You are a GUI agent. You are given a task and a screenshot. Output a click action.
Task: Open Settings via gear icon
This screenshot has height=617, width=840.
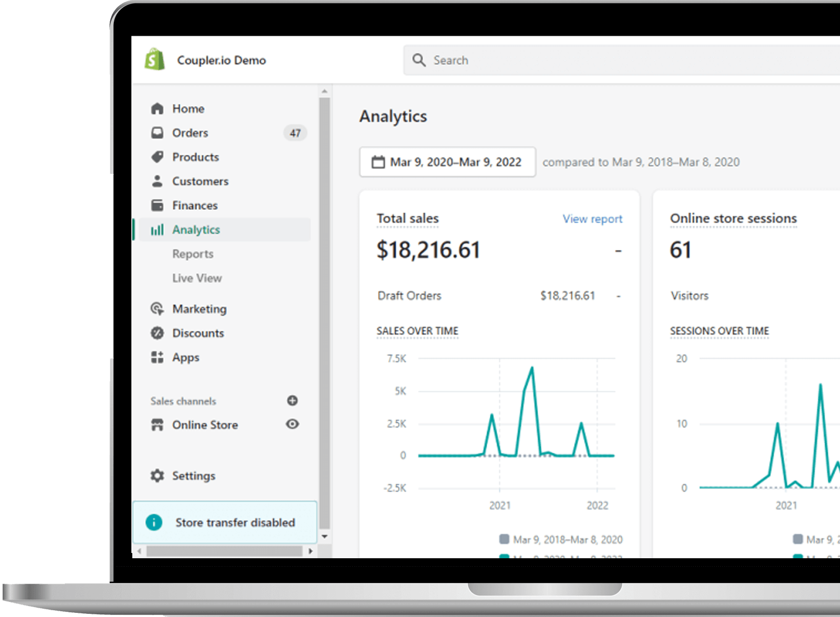[x=157, y=476]
